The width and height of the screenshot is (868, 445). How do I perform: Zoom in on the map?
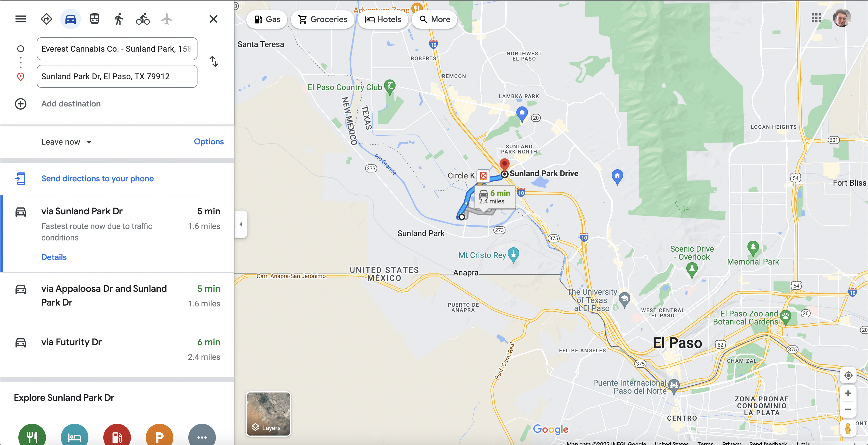click(x=848, y=393)
